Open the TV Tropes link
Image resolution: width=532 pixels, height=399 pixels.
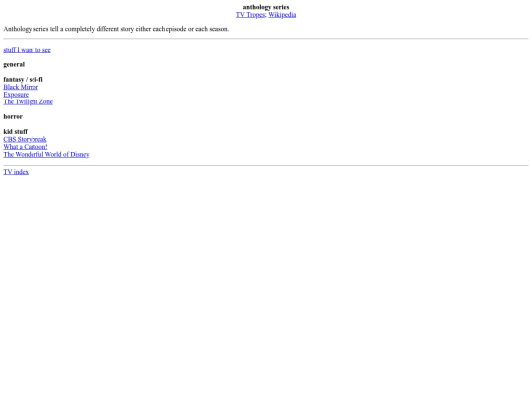point(251,15)
